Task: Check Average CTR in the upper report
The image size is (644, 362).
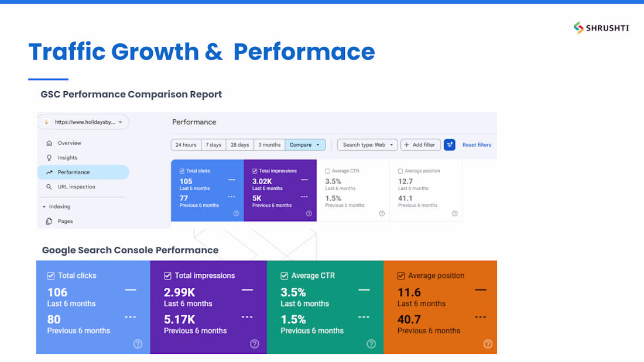Action: [328, 171]
